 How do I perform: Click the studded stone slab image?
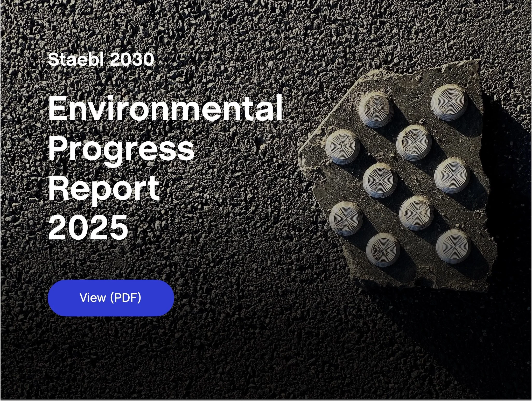[398, 176]
